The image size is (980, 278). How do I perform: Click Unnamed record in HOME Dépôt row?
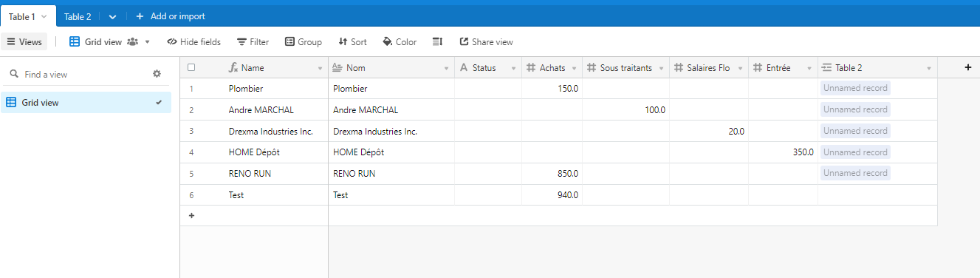tap(855, 152)
